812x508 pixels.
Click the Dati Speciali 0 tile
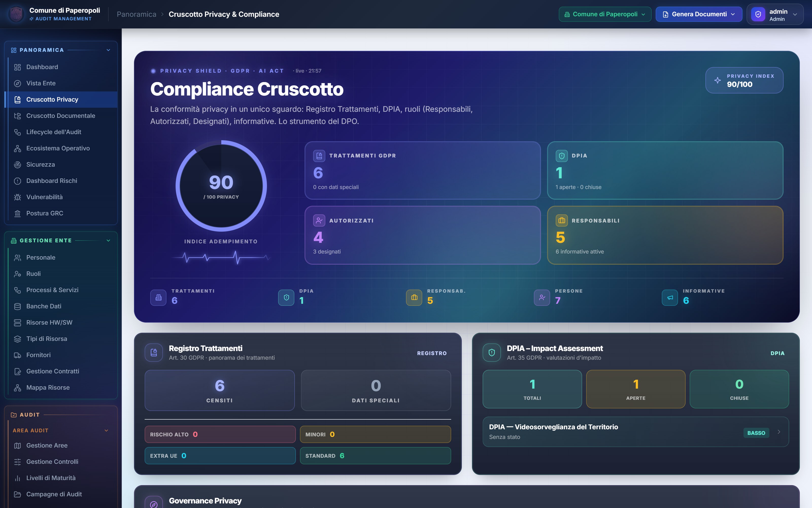point(376,390)
